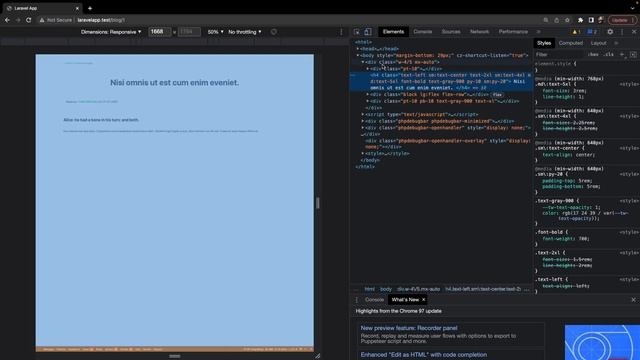The height and width of the screenshot is (360, 640).
Task: Open the Sources panel tab
Action: pos(451,32)
